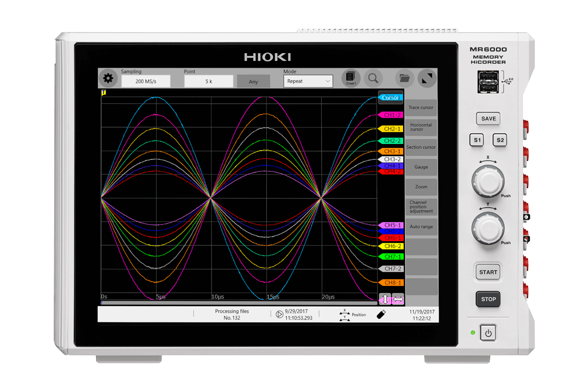Select the CH7-2 channel marker
Viewport: 588px width, 392px height.
(391, 269)
